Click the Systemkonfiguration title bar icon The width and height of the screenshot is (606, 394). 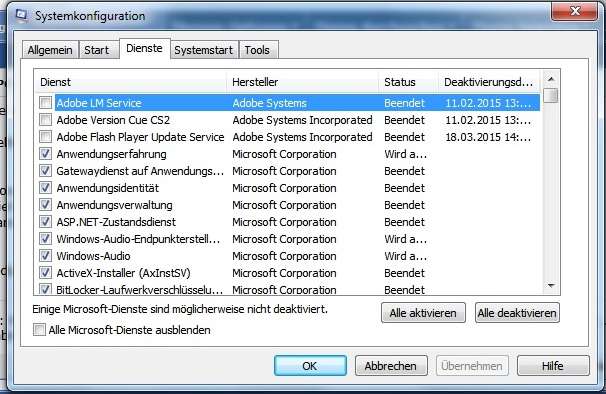[x=21, y=16]
